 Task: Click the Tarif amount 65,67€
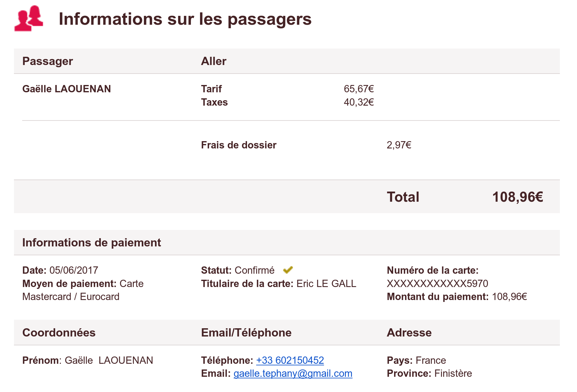[x=359, y=89]
